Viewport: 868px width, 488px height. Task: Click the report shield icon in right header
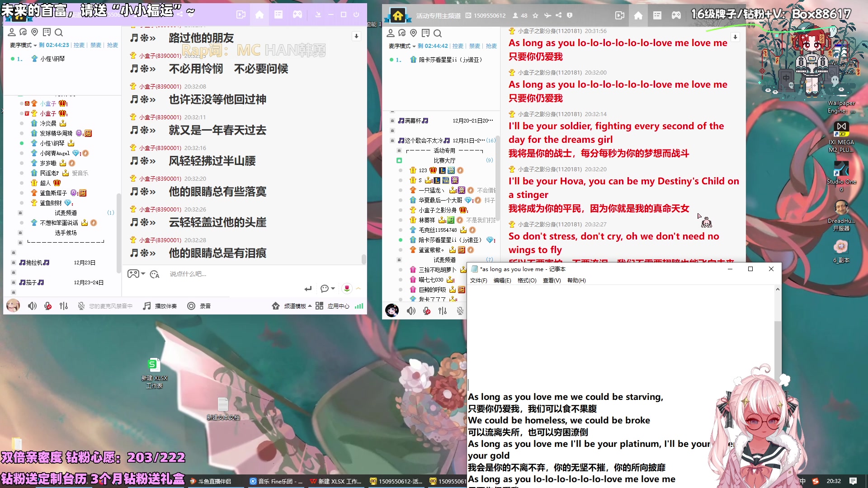point(570,15)
